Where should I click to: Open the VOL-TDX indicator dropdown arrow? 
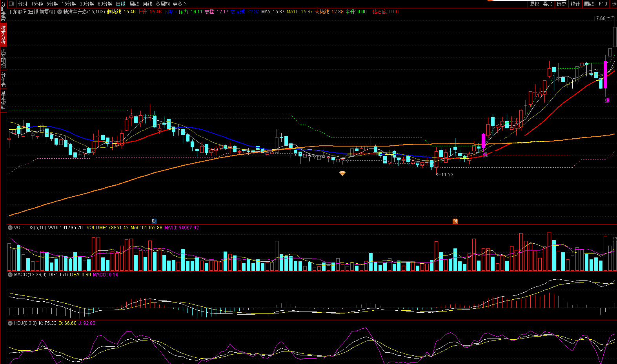click(10, 228)
